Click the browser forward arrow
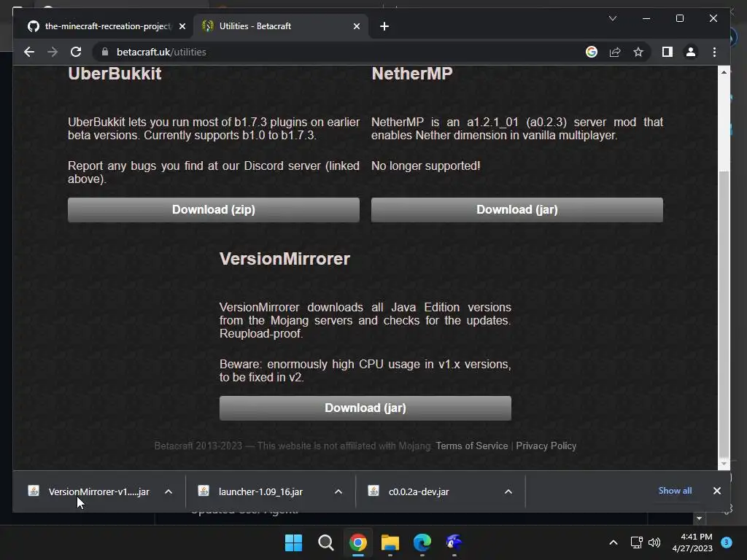This screenshot has width=747, height=560. 53,52
